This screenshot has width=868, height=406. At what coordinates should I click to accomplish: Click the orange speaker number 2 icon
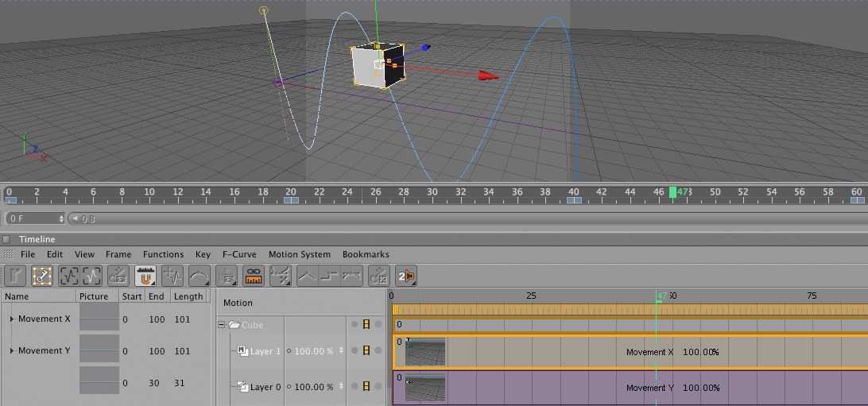click(x=406, y=276)
